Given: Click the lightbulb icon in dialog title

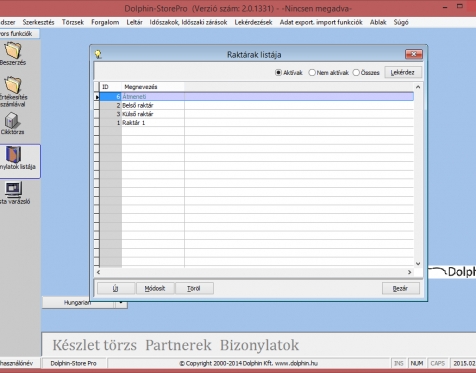Looking at the screenshot, I should click(x=98, y=54).
